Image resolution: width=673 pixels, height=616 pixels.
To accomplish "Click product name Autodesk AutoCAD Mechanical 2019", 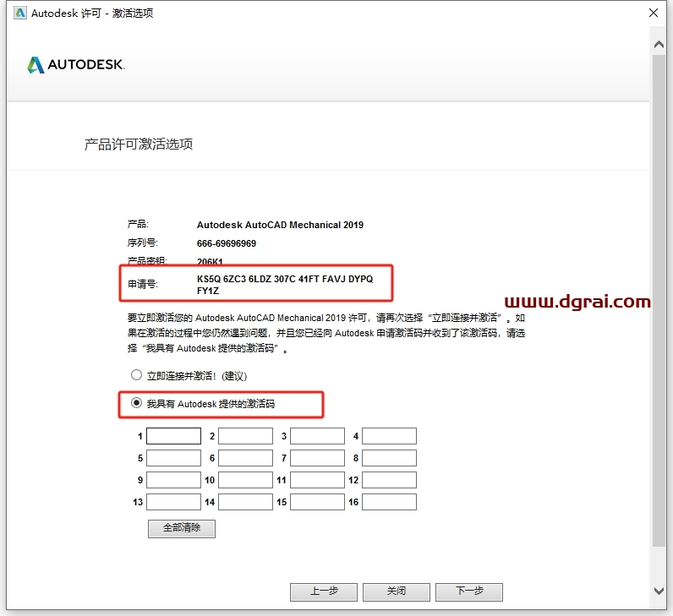I will [x=280, y=225].
